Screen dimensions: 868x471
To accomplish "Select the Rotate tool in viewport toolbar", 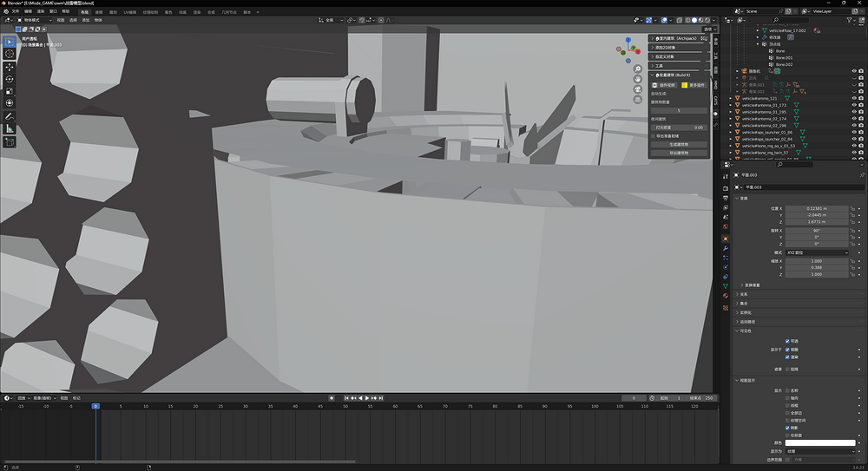I will [10, 79].
